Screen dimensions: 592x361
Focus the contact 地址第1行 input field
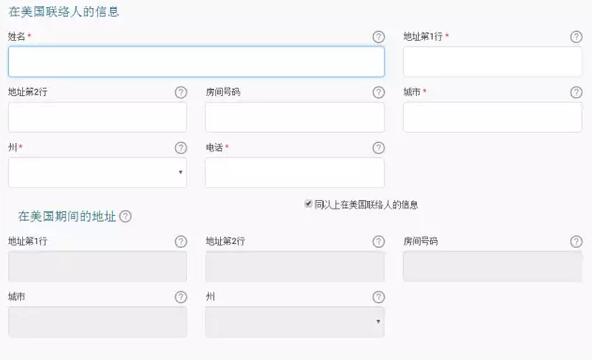492,62
